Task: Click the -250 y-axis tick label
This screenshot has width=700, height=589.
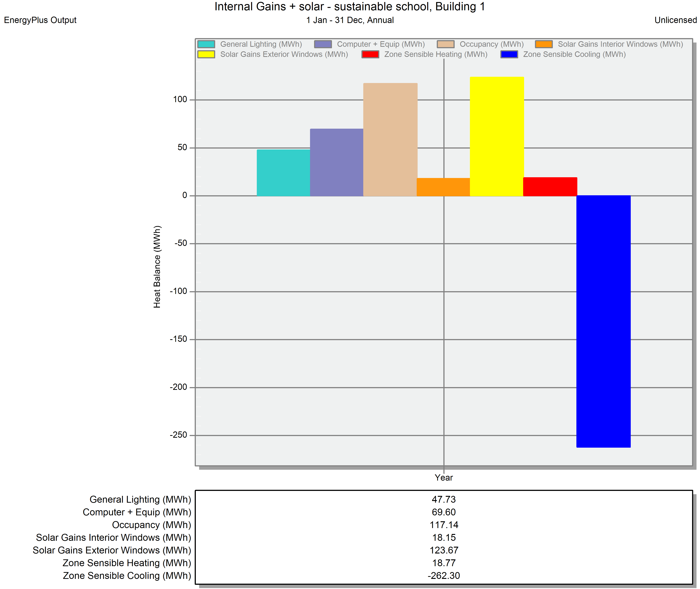Action: pos(178,435)
